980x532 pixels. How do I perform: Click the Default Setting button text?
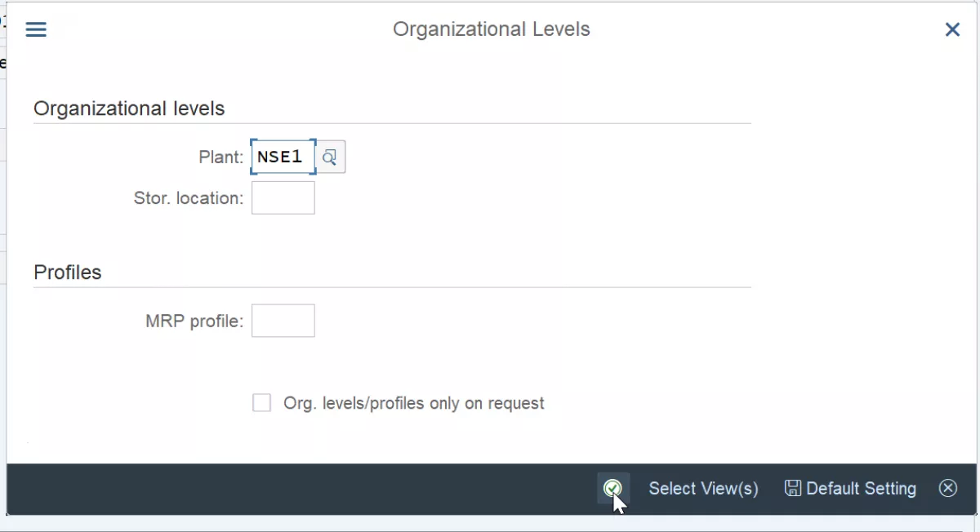(x=861, y=488)
